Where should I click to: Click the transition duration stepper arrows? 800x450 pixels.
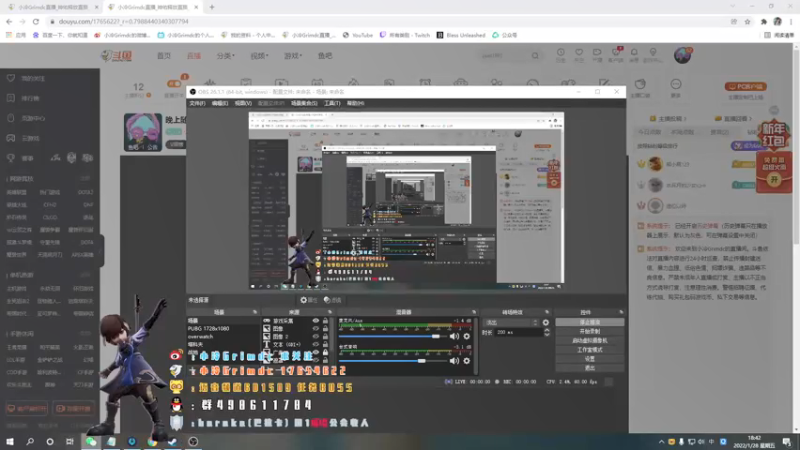pyautogui.click(x=546, y=332)
